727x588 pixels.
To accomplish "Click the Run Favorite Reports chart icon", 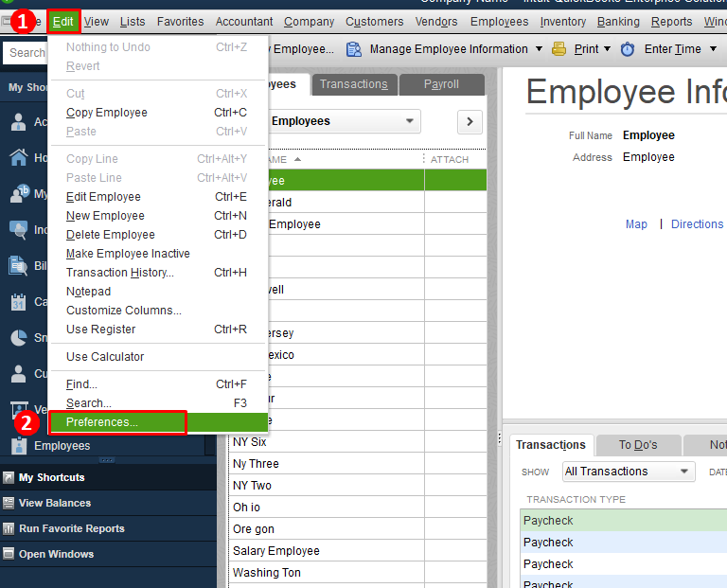I will point(9,528).
